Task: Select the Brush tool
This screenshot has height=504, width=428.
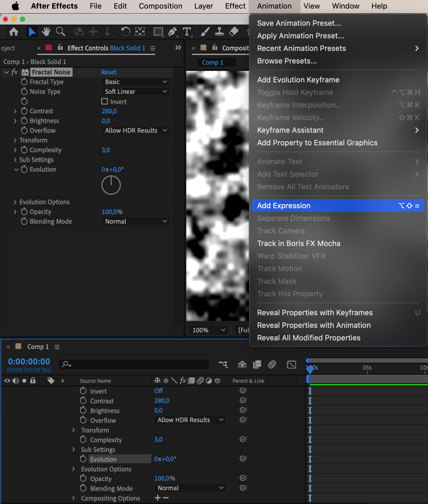Action: coord(205,32)
